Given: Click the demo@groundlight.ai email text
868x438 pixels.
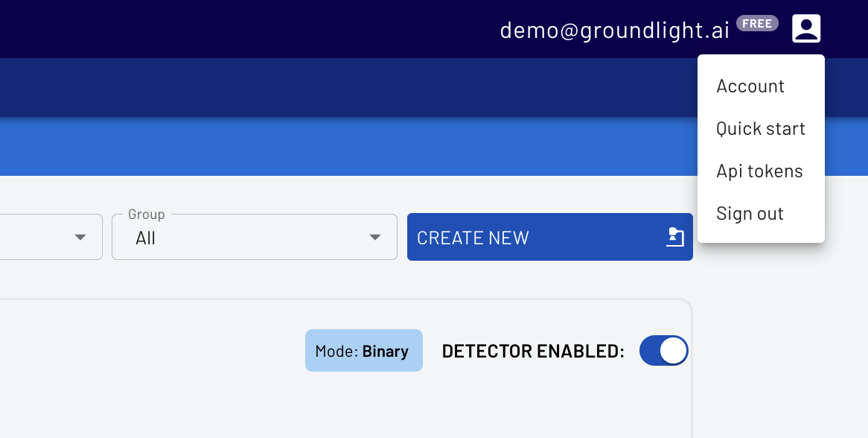Looking at the screenshot, I should pos(614,30).
